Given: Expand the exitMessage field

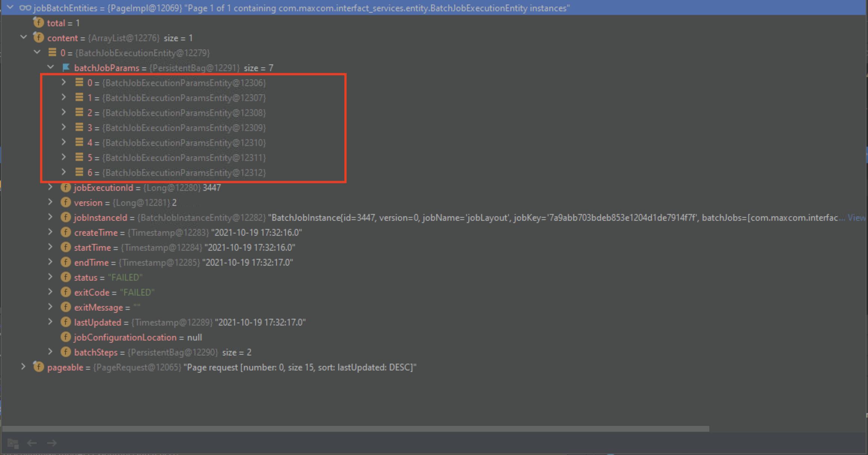Looking at the screenshot, I should click(x=51, y=307).
